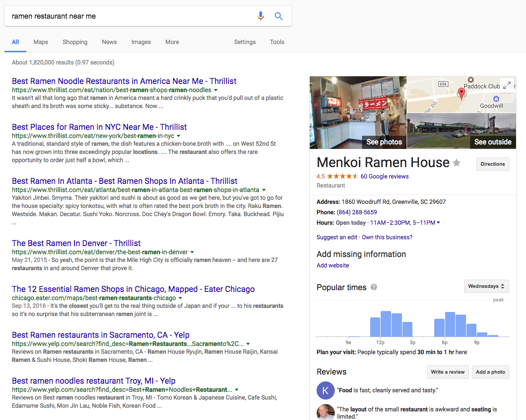Open search Settings menu
The image size is (526, 420).
[245, 42]
